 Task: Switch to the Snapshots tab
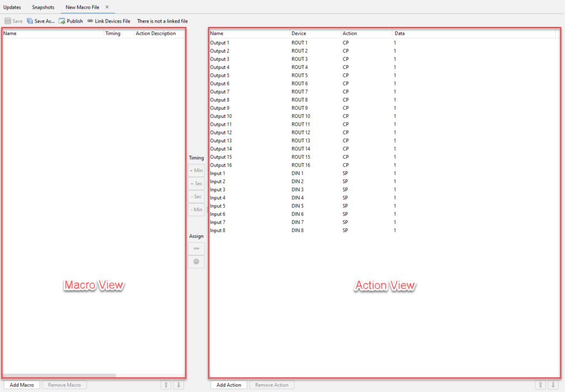click(43, 7)
